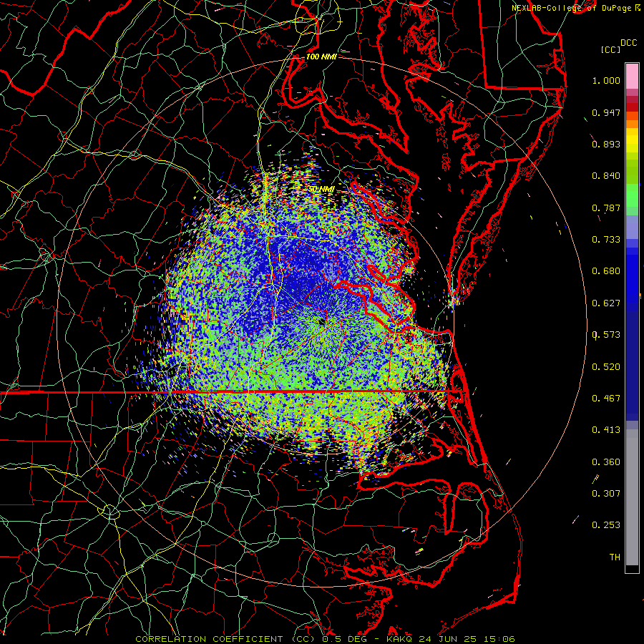
Task: Select the 0.840 legend value
Action: coord(606,176)
